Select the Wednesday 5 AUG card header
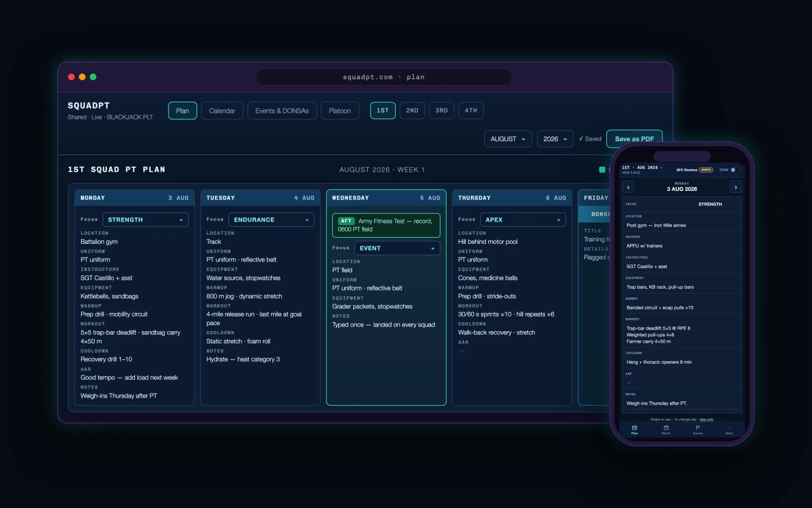This screenshot has height=508, width=812. point(386,198)
